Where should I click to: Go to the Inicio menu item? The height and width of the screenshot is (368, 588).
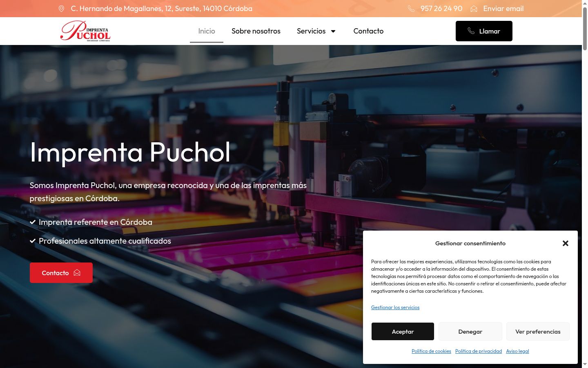(x=207, y=31)
